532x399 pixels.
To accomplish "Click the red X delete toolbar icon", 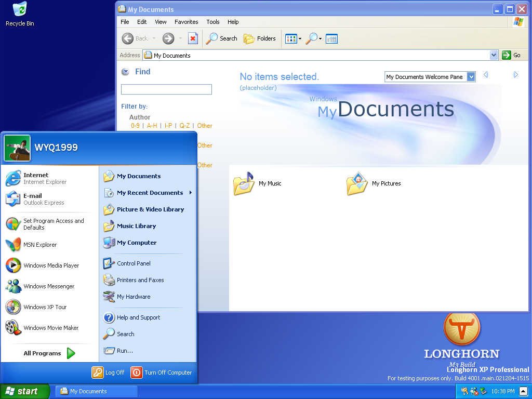I will click(x=193, y=38).
